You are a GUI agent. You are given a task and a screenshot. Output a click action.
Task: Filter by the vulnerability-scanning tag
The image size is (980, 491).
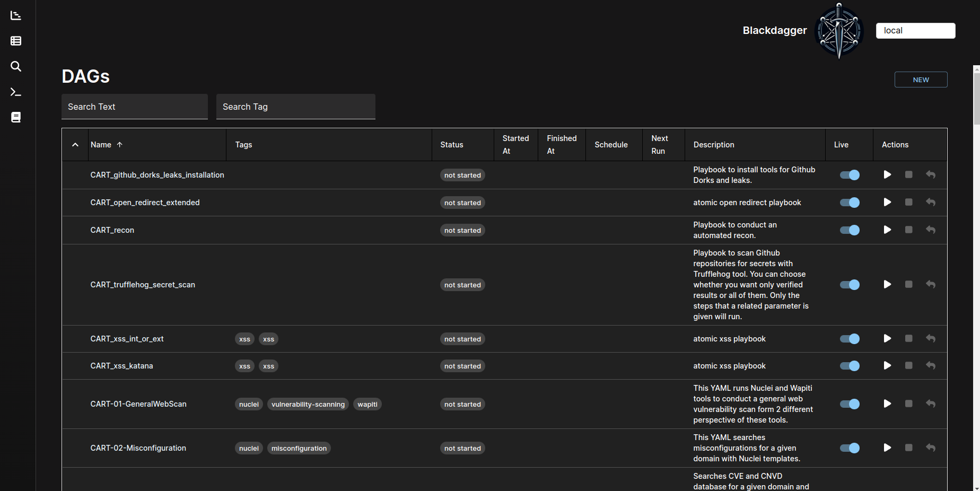point(308,404)
